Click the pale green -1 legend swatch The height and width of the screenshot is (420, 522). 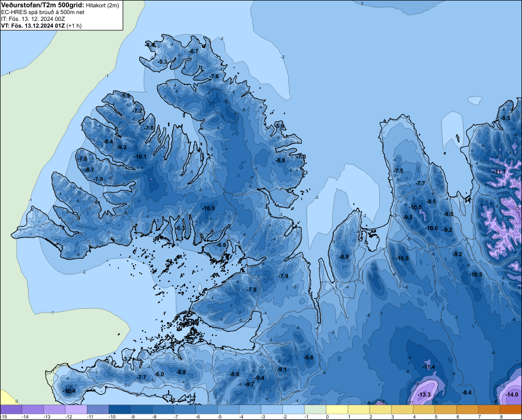coord(315,410)
